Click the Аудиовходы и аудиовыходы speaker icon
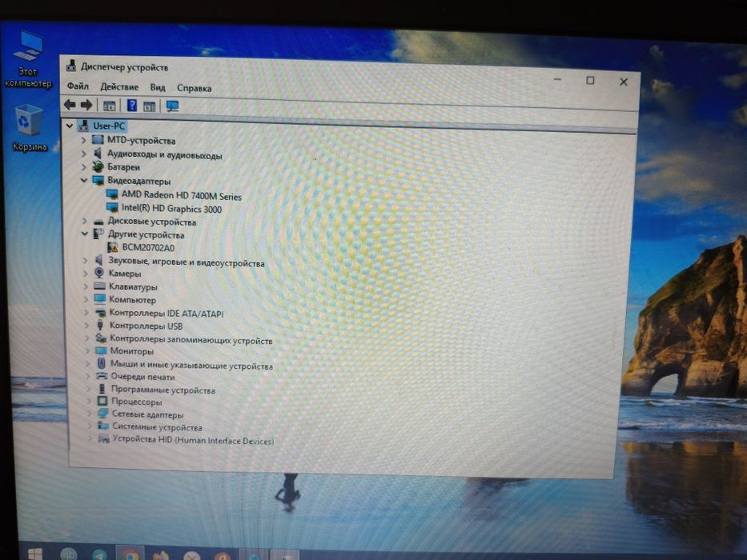The height and width of the screenshot is (560, 747). [98, 154]
